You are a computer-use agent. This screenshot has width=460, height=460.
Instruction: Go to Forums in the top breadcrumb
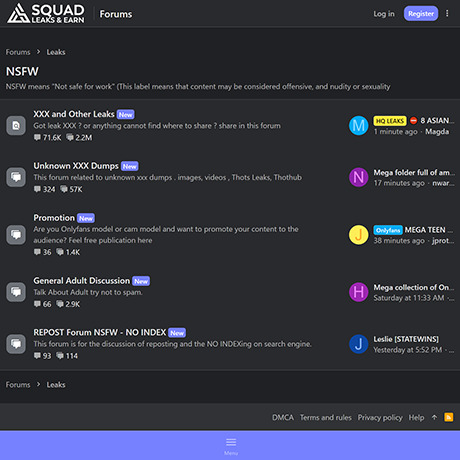pyautogui.click(x=18, y=52)
